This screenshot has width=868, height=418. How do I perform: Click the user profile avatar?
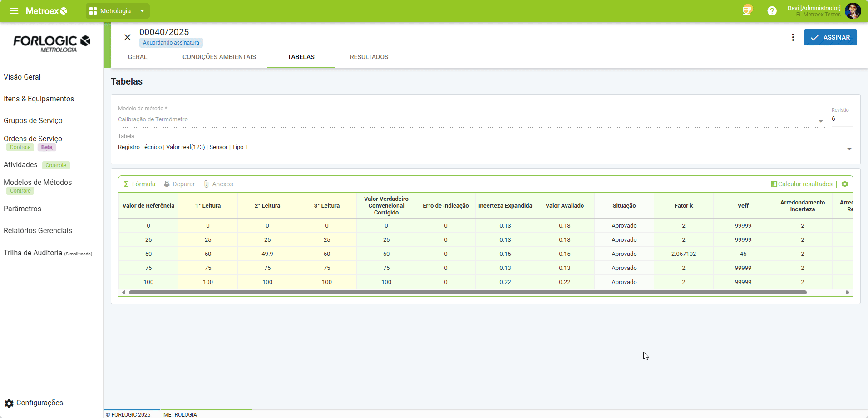[853, 11]
